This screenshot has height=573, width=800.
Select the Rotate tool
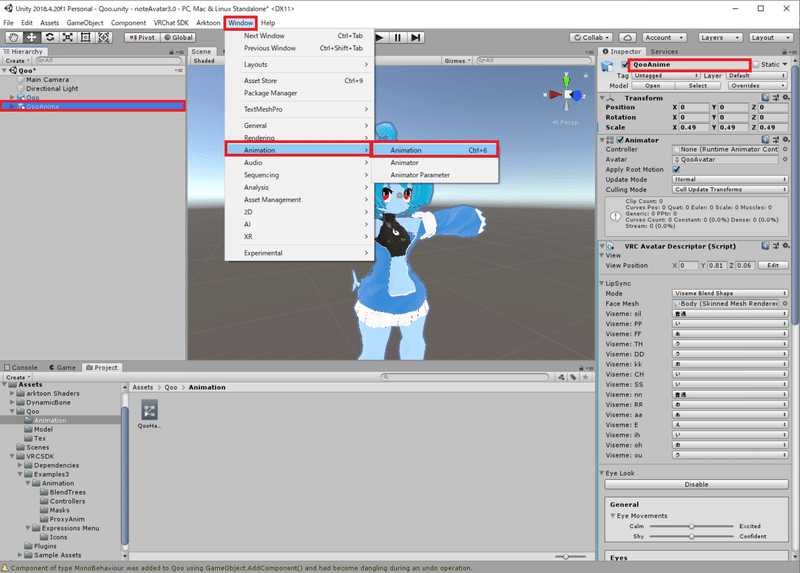pyautogui.click(x=49, y=37)
